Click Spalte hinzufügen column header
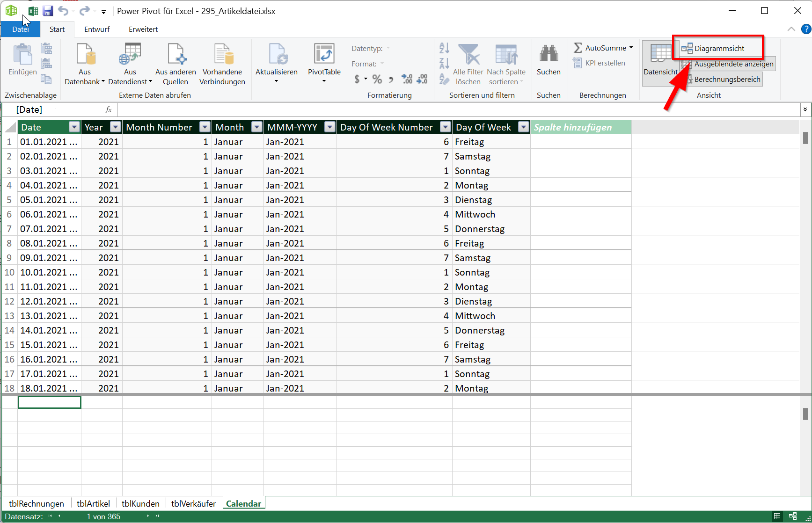 tap(581, 127)
